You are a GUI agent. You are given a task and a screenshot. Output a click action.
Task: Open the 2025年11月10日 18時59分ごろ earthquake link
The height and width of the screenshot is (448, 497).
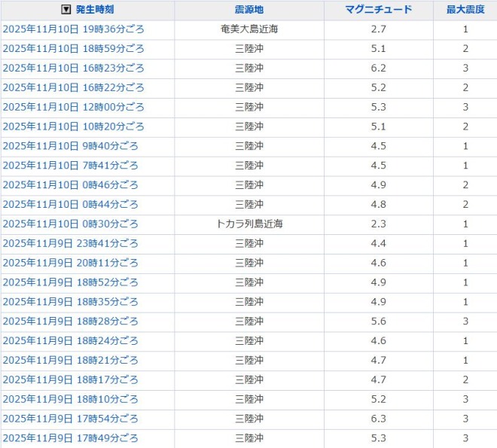point(73,49)
